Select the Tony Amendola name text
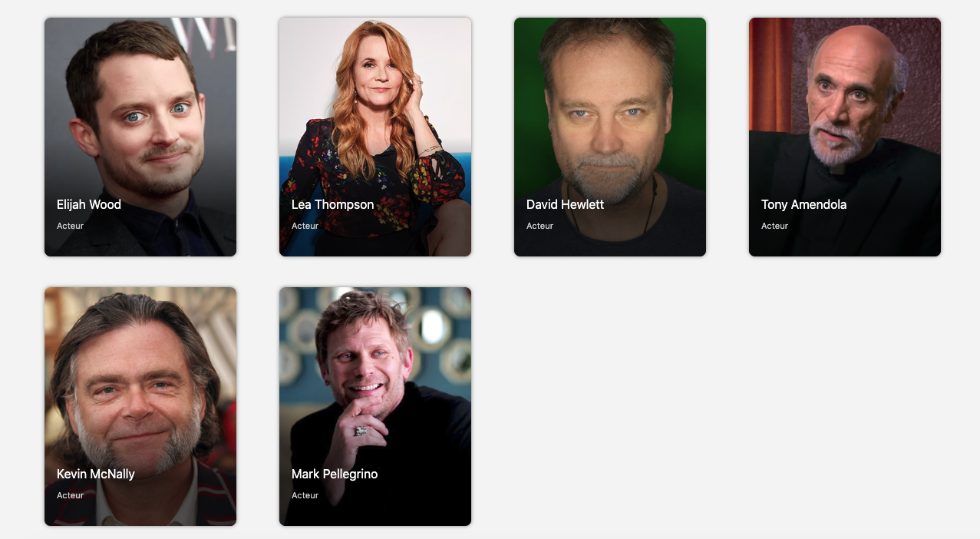 [804, 204]
